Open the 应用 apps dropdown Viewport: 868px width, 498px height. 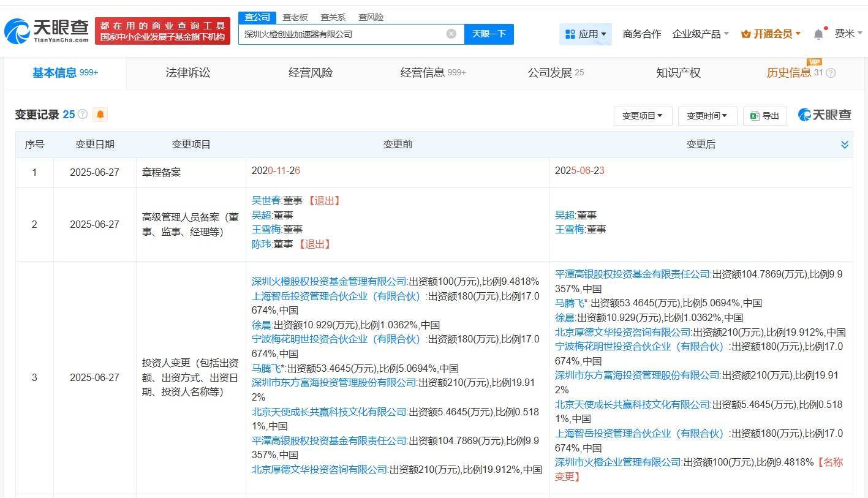[586, 34]
